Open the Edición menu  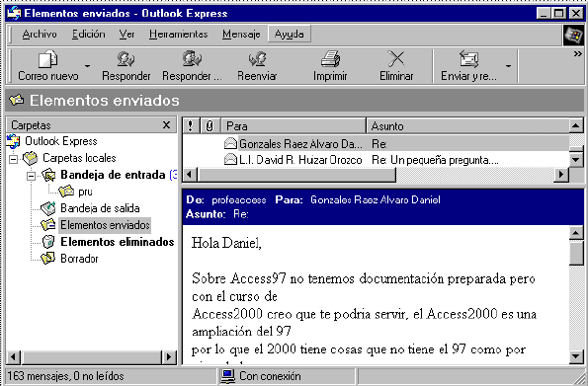[89, 35]
